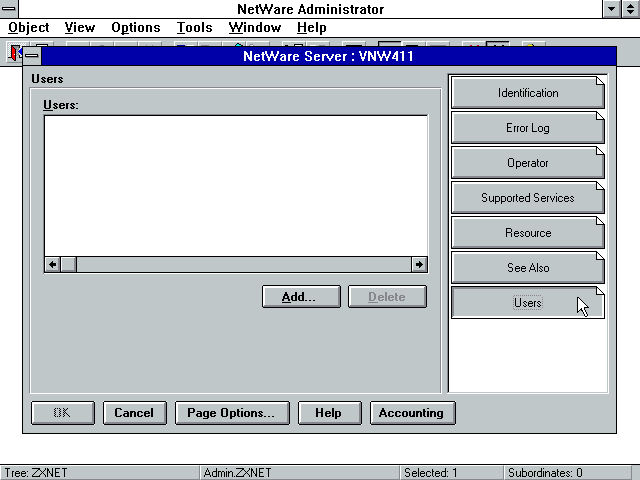Click the Users list left scroll arrow

click(52, 264)
